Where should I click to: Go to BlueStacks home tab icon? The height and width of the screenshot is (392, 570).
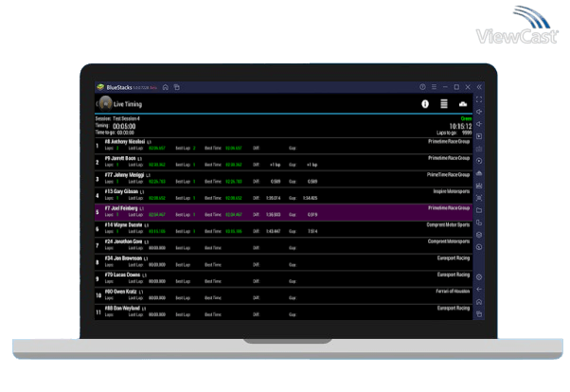click(166, 87)
